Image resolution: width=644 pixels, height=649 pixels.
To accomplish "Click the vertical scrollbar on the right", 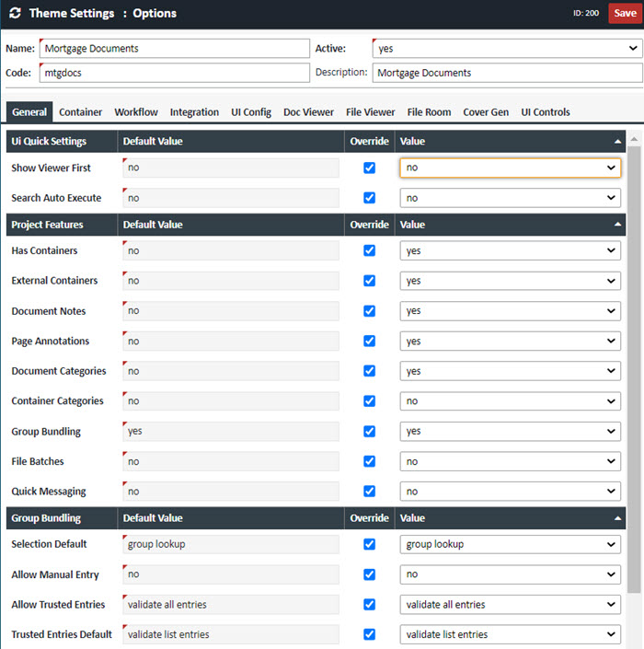I will tap(633, 368).
